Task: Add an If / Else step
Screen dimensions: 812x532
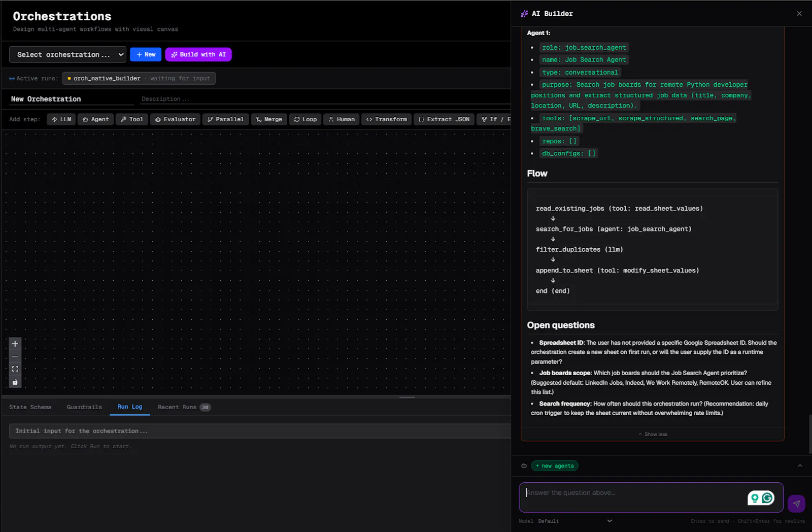Action: [494, 119]
